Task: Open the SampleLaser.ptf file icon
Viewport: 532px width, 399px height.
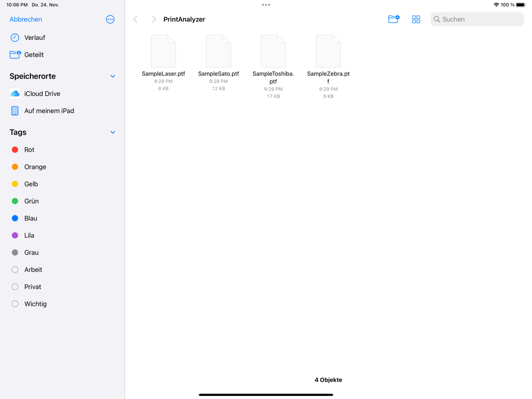Action: point(163,51)
